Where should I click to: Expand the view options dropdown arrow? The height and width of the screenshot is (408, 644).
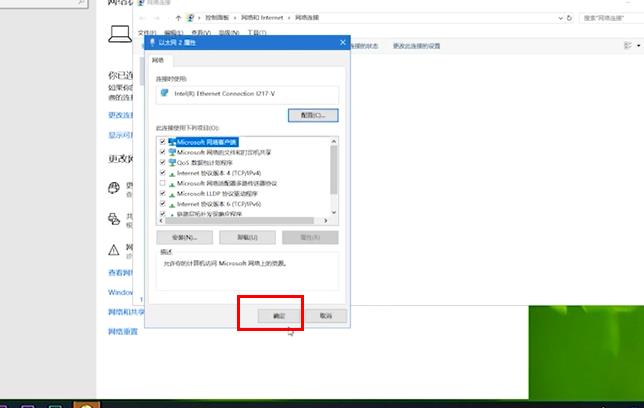(x=639, y=45)
